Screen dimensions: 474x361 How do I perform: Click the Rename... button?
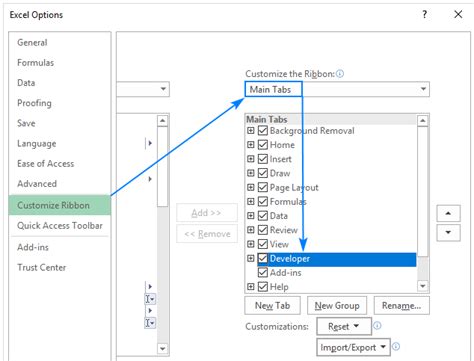402,305
